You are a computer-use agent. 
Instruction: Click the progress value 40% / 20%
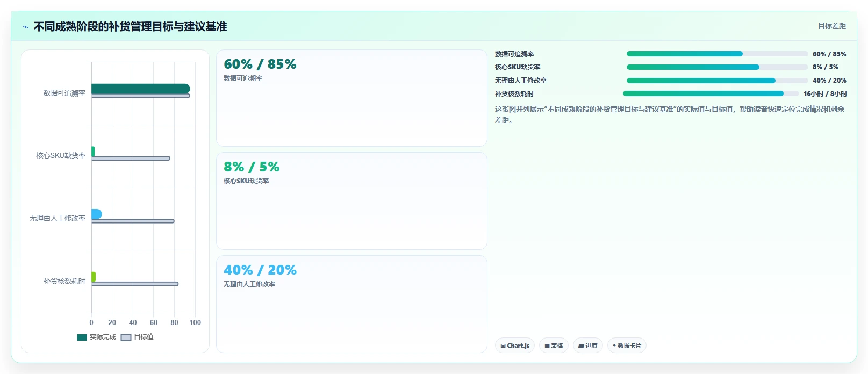pyautogui.click(x=829, y=81)
